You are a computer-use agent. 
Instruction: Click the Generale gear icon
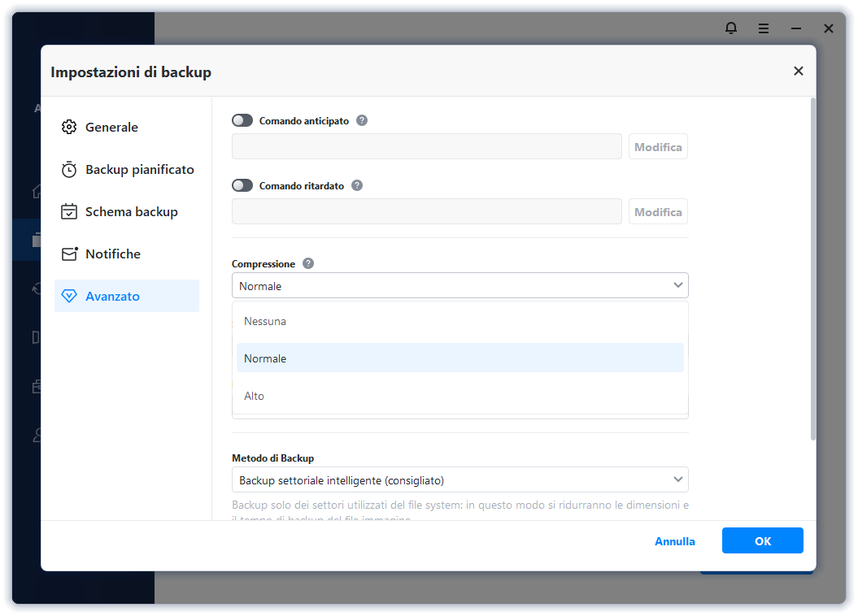[69, 128]
